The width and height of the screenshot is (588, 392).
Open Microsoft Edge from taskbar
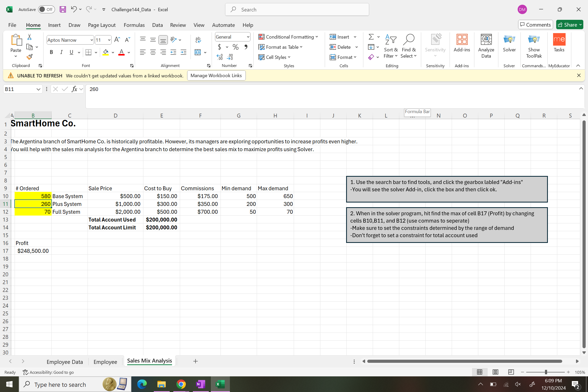click(142, 384)
